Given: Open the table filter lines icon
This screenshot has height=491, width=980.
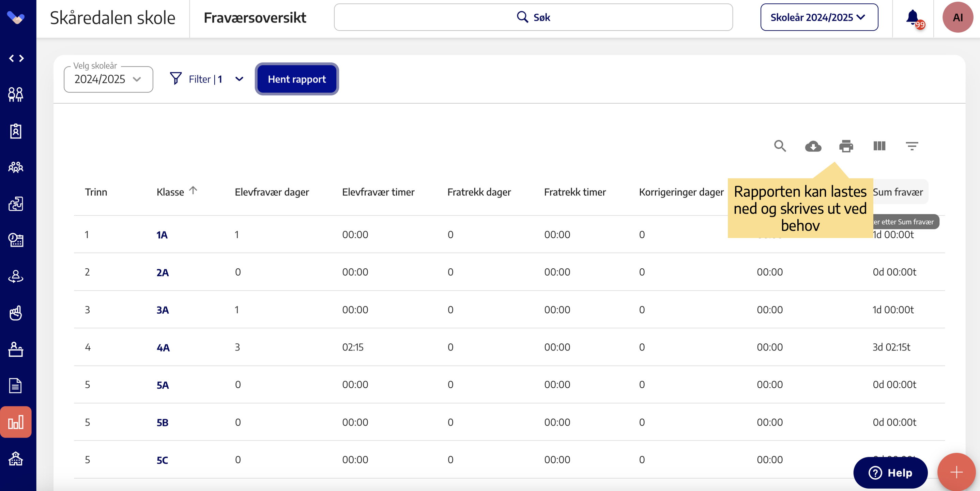Looking at the screenshot, I should pos(912,146).
